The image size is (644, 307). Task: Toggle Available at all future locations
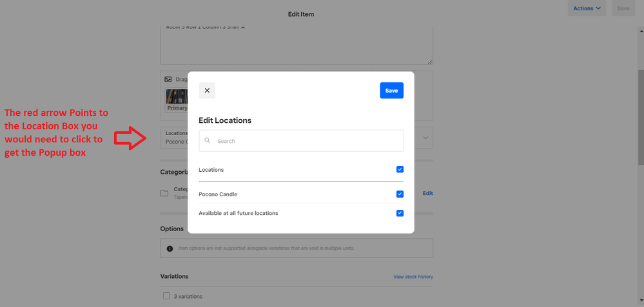tap(400, 213)
